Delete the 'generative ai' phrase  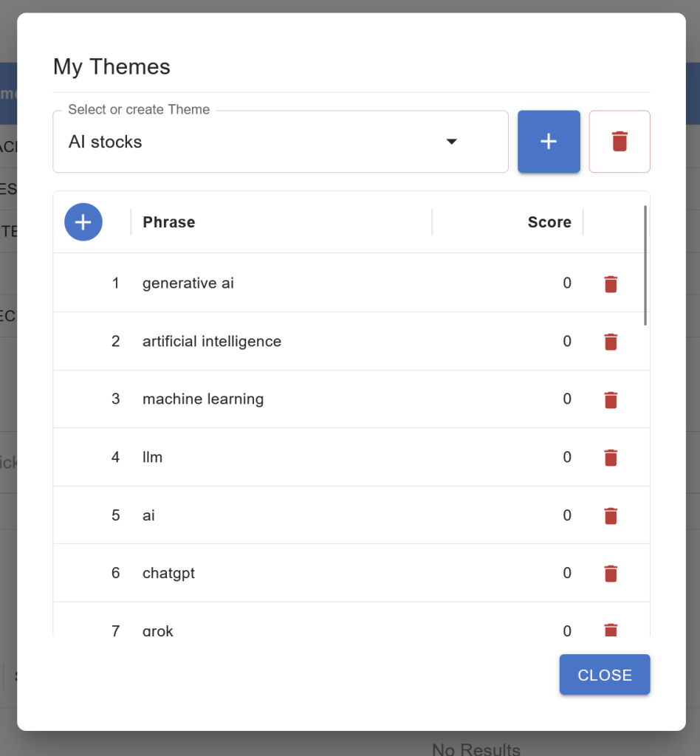tap(611, 283)
